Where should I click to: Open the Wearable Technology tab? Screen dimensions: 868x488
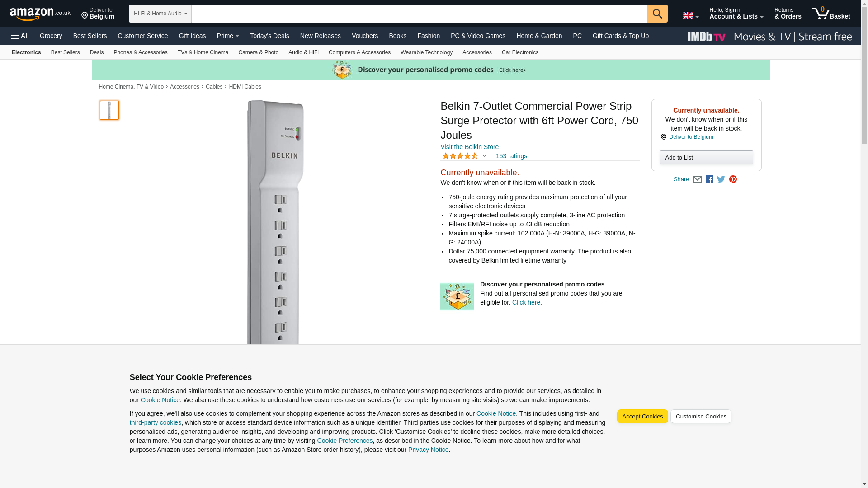426,52
